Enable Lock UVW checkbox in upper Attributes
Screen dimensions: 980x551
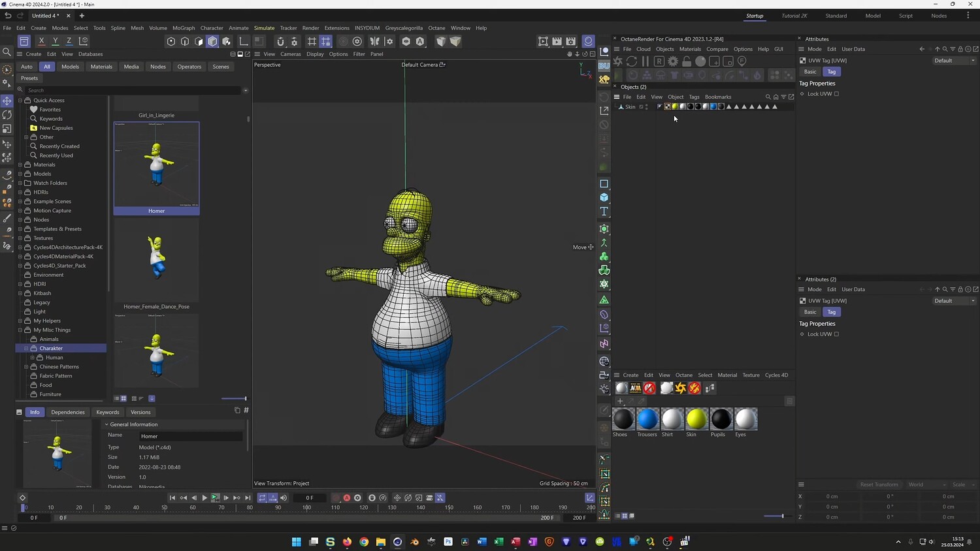(x=836, y=94)
